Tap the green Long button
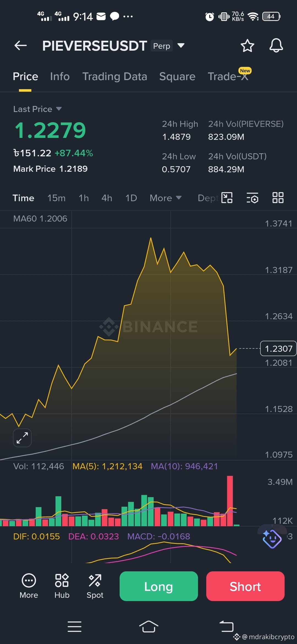The image size is (297, 644). pyautogui.click(x=159, y=586)
